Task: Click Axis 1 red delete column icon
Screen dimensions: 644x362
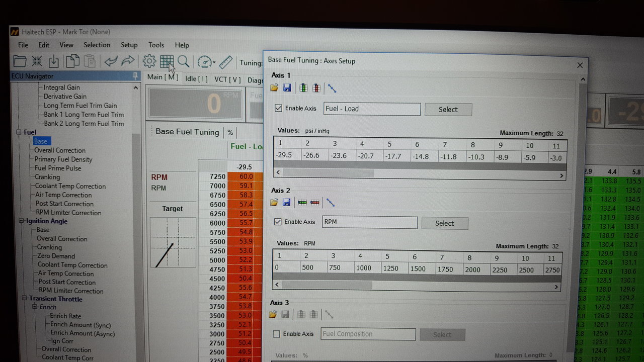Action: [316, 88]
